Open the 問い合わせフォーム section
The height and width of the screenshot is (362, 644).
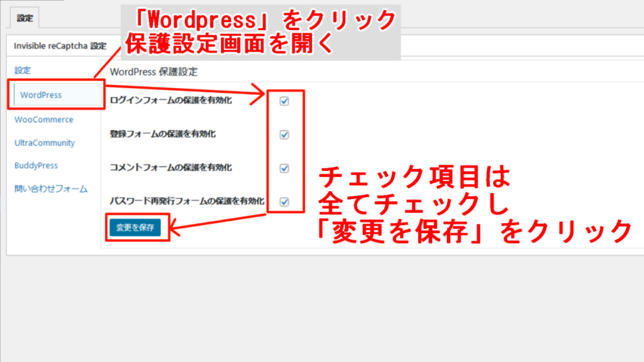(x=51, y=189)
